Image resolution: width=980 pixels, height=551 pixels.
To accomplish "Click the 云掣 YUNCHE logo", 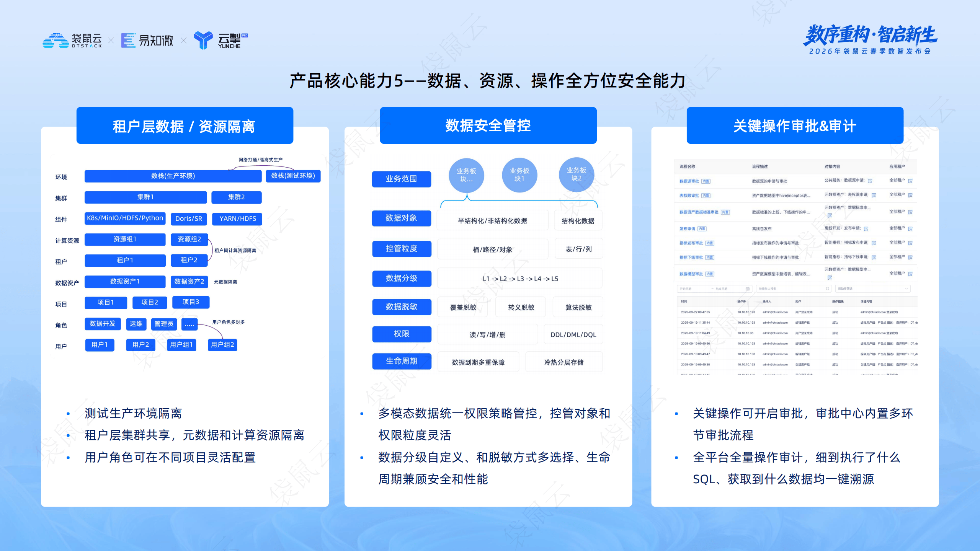I will tap(221, 41).
